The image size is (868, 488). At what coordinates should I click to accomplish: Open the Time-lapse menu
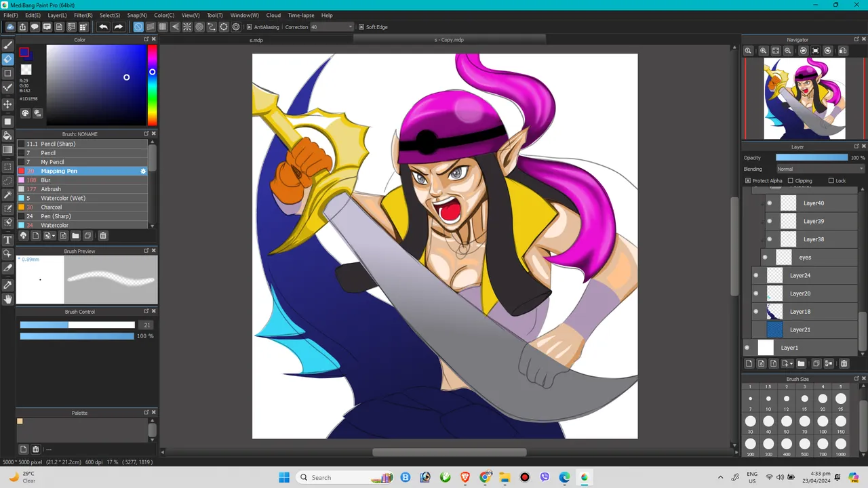(x=300, y=15)
